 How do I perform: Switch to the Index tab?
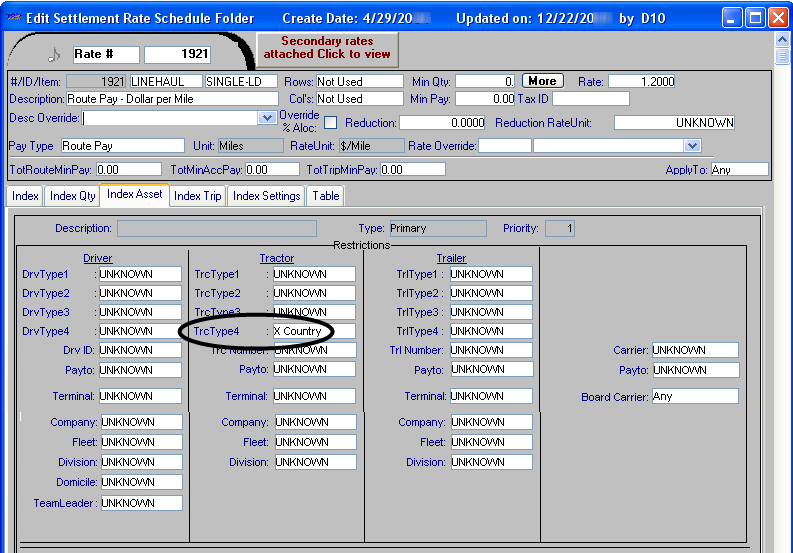[x=25, y=196]
